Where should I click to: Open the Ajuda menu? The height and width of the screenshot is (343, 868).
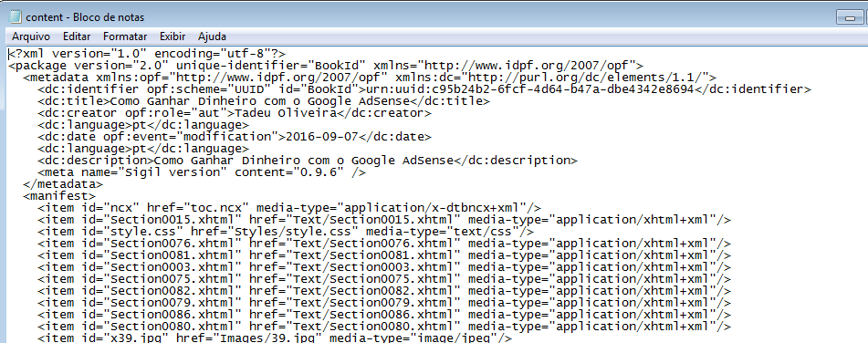click(212, 36)
